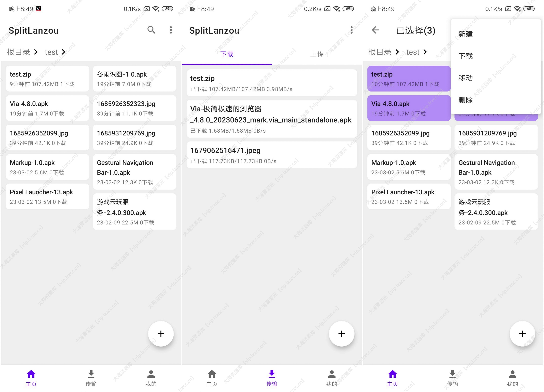Image resolution: width=544 pixels, height=392 pixels.
Task: Open Pixel Launcher-13.apk card in the first screen
Action: point(47,196)
